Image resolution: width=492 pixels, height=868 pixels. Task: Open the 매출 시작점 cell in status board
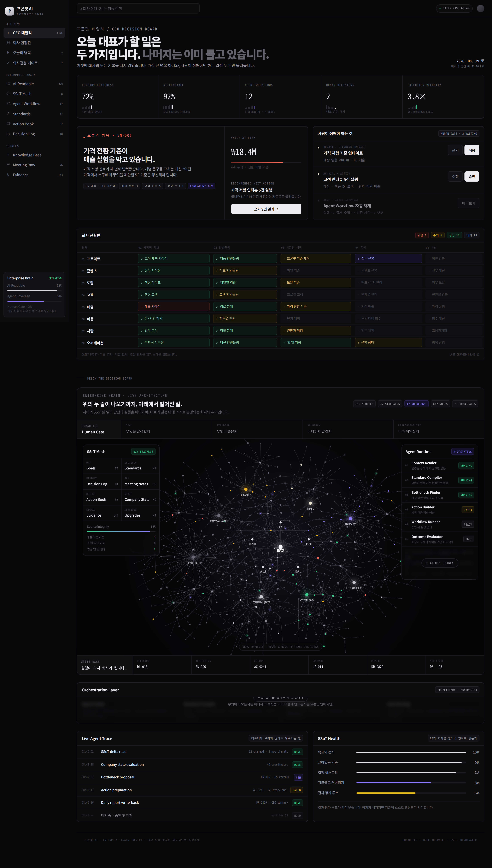point(174,307)
